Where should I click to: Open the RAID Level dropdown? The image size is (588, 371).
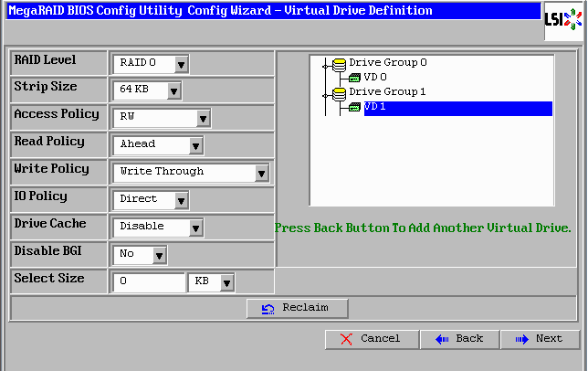pos(181,64)
